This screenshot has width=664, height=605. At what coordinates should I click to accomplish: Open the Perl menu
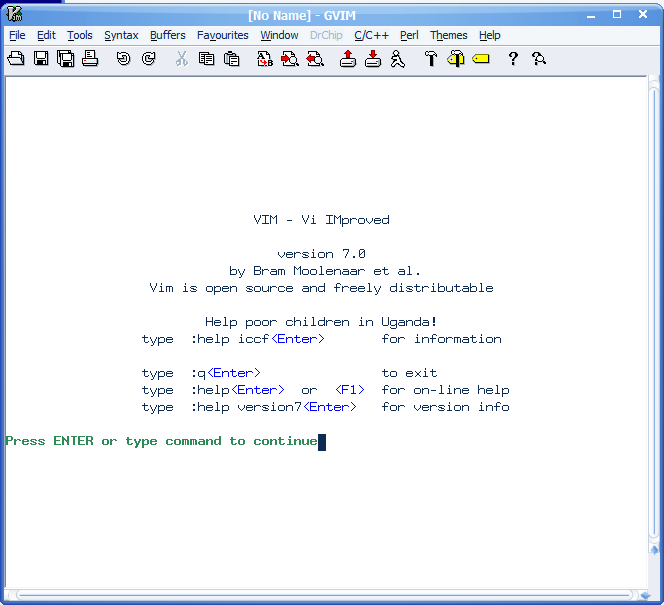[409, 35]
